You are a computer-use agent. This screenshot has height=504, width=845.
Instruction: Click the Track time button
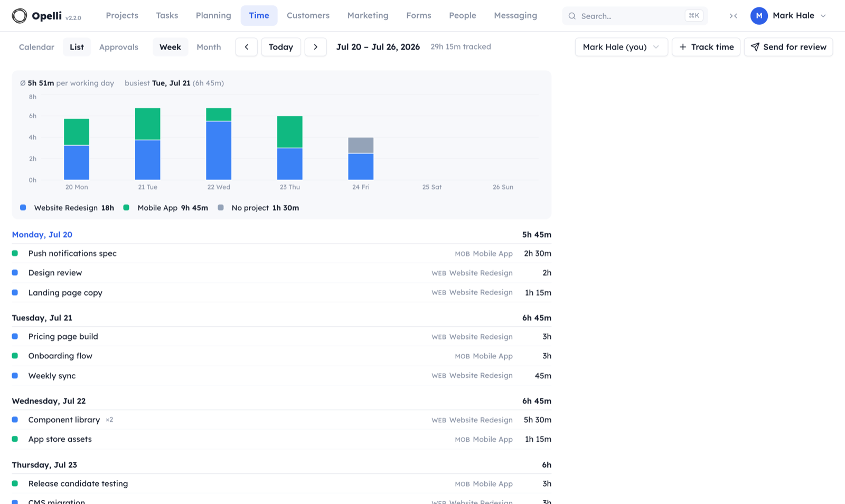pos(706,47)
